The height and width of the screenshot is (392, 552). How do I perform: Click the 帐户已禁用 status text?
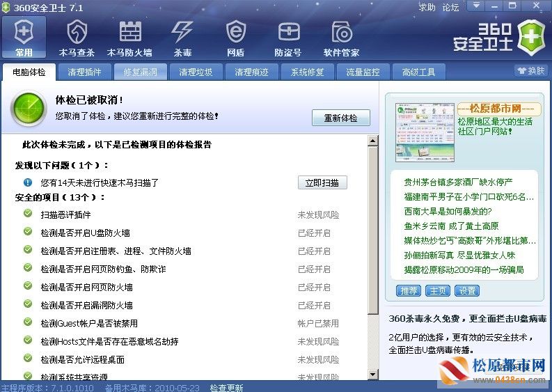point(318,323)
